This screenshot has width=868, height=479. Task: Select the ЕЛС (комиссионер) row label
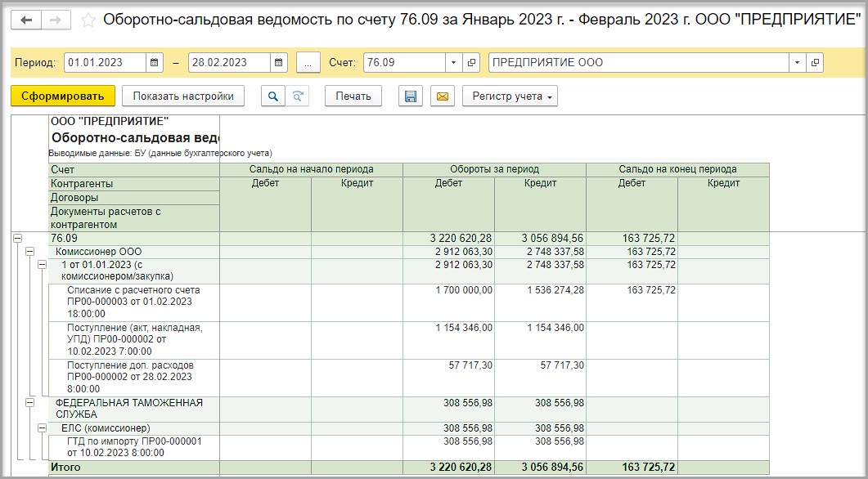pos(106,428)
